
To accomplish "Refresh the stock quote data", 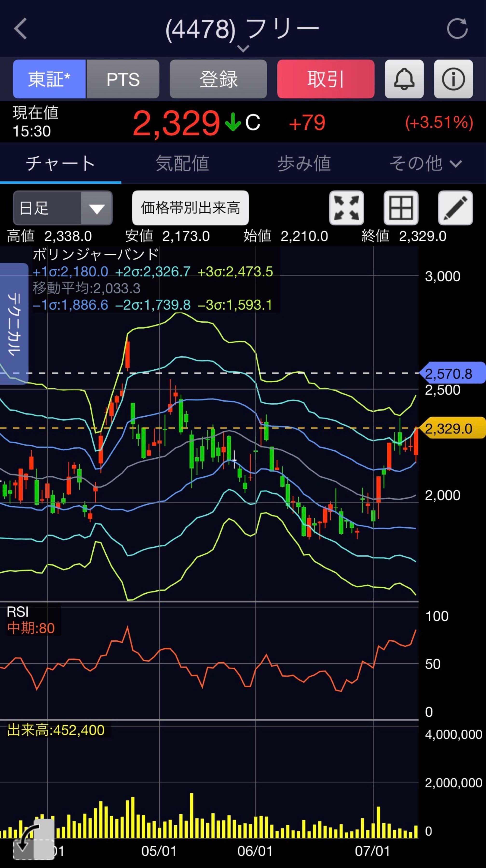I will coord(457,29).
